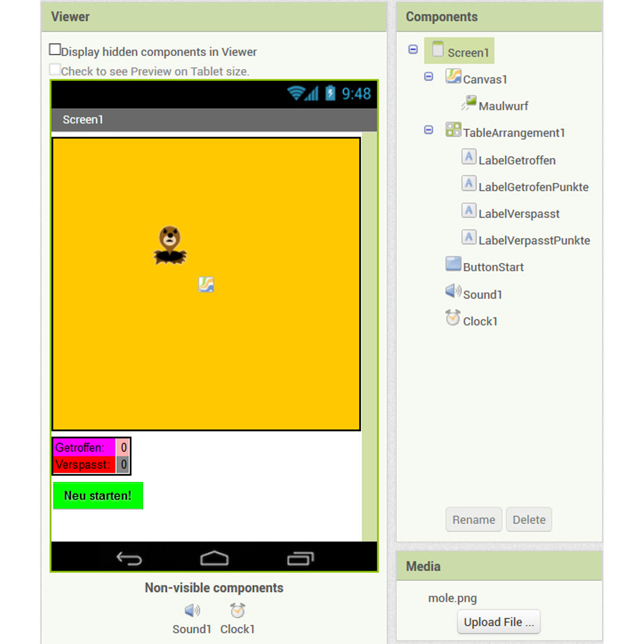644x644 pixels.
Task: Enable Display hidden components in Viewer
Action: [x=55, y=49]
